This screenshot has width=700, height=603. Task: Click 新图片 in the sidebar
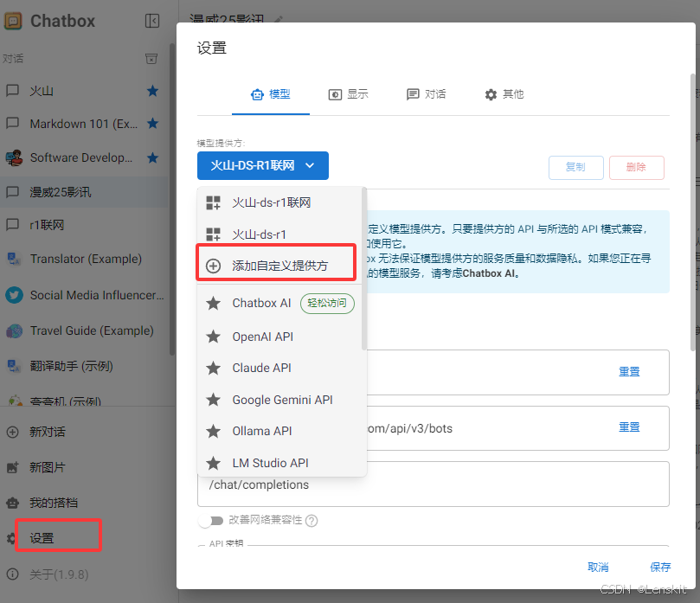coord(48,467)
